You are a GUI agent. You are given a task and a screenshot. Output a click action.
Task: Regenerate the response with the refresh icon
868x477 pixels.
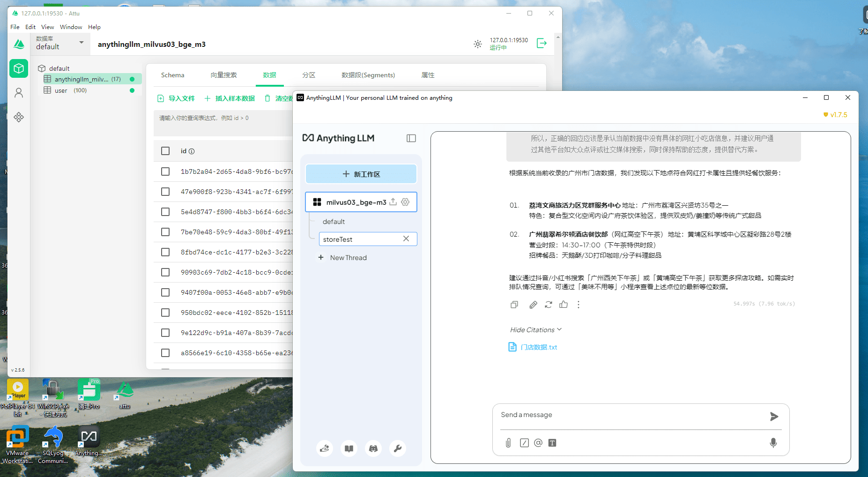click(548, 305)
